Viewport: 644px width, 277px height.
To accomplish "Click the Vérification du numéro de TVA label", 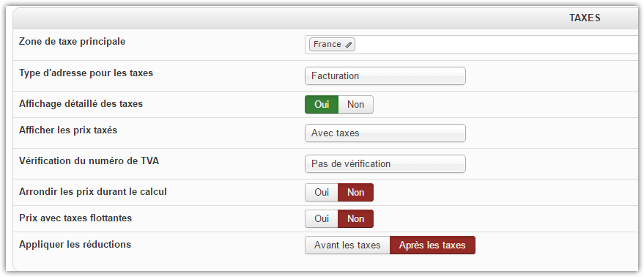I will 89,160.
